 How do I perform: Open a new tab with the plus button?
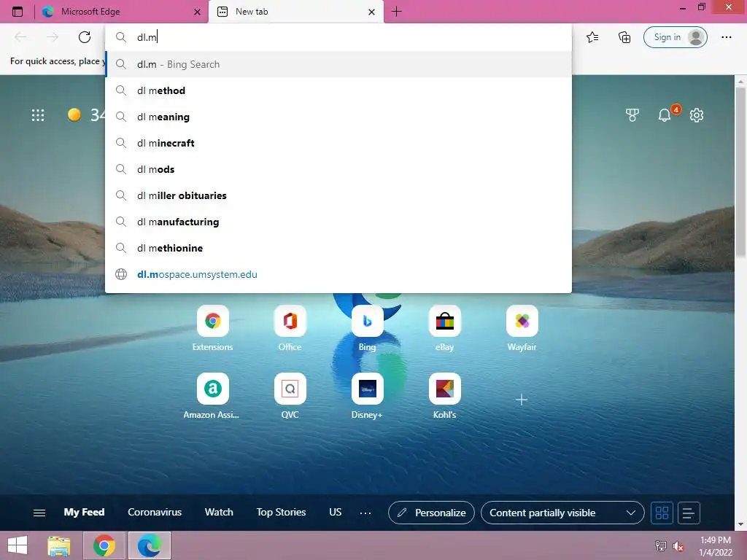point(396,12)
